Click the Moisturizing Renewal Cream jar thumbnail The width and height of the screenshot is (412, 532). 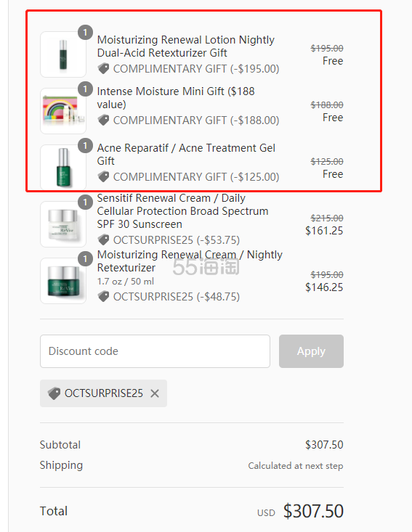click(63, 281)
